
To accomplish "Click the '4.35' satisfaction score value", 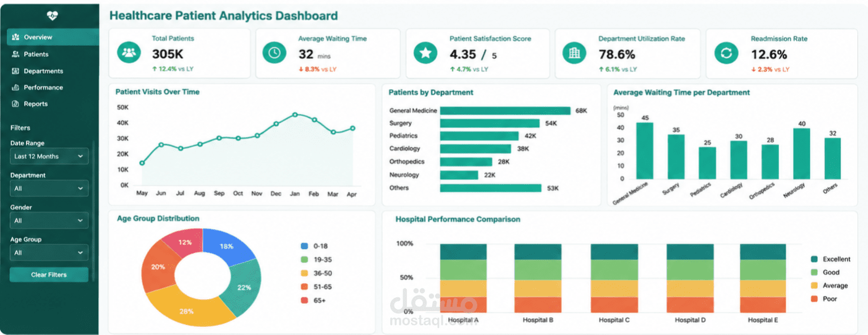I will point(463,54).
